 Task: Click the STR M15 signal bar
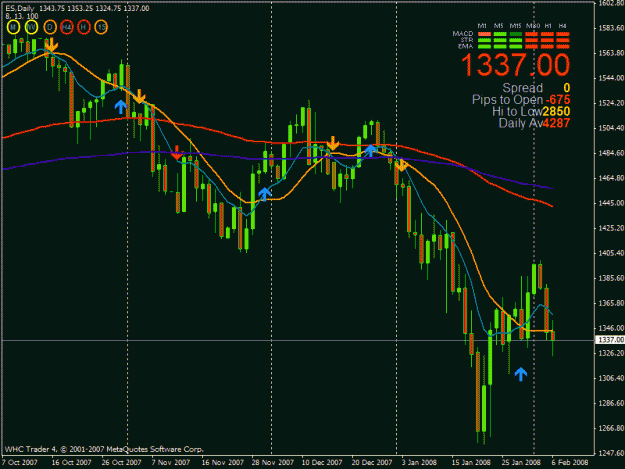click(516, 40)
